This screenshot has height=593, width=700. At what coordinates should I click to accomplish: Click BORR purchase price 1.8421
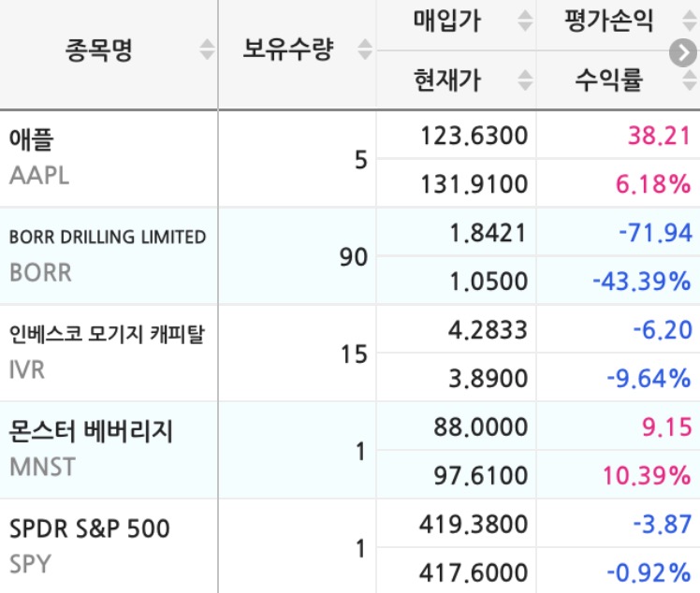click(489, 233)
